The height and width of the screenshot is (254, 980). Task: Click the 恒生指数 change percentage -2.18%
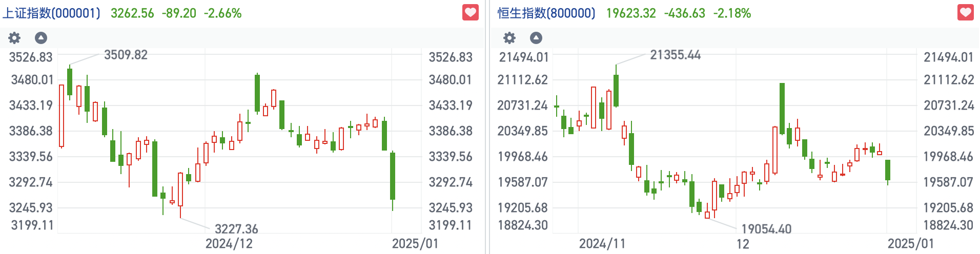point(732,13)
